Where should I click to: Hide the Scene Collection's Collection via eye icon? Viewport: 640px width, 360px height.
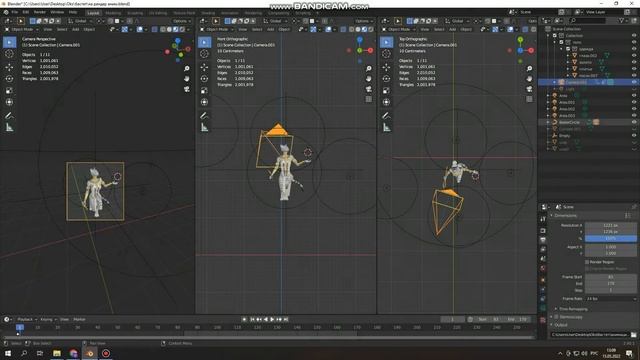[634, 36]
